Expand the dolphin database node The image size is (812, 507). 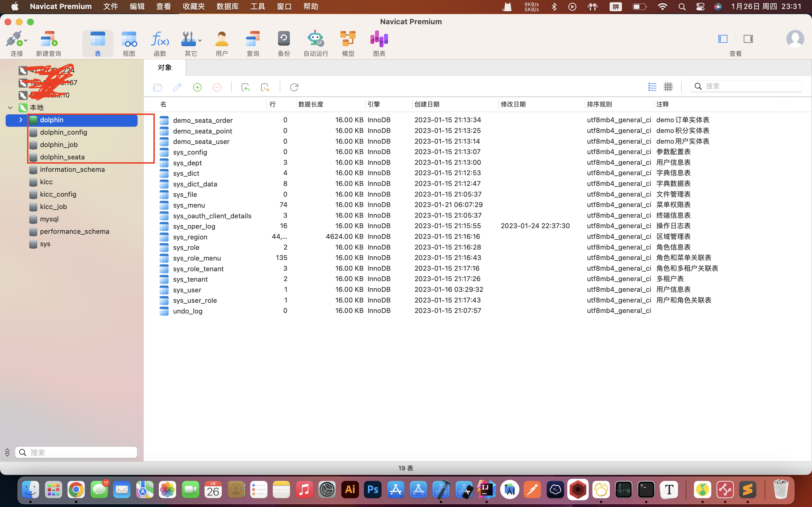pyautogui.click(x=21, y=120)
